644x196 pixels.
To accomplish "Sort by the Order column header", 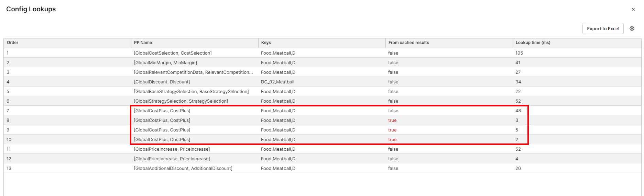I will coord(13,43).
